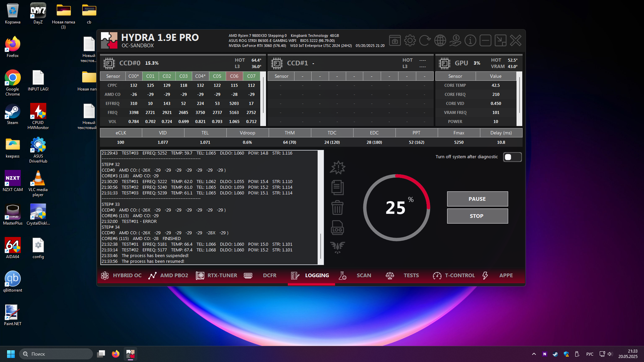Open HYDRA settings gear icon
Image resolution: width=644 pixels, height=362 pixels.
(410, 41)
